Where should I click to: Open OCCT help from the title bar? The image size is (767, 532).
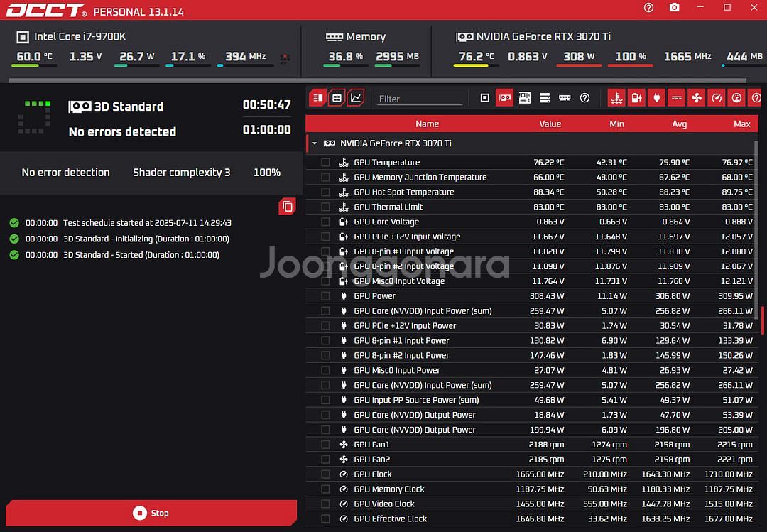pyautogui.click(x=648, y=8)
